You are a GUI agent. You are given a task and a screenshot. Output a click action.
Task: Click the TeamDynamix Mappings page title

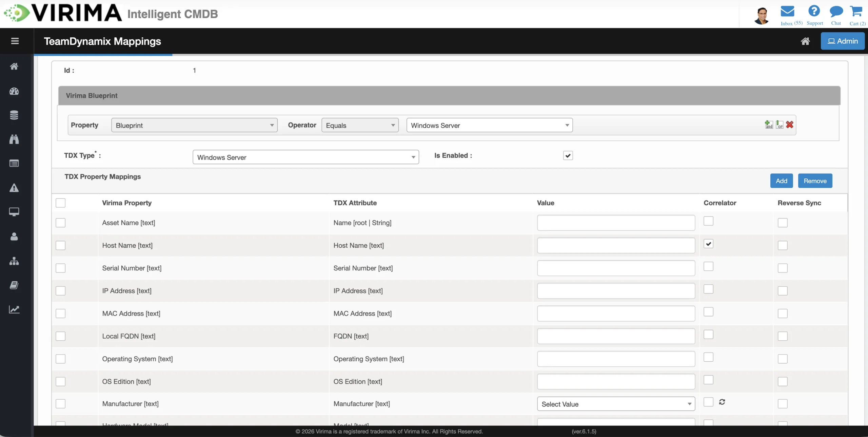[102, 41]
